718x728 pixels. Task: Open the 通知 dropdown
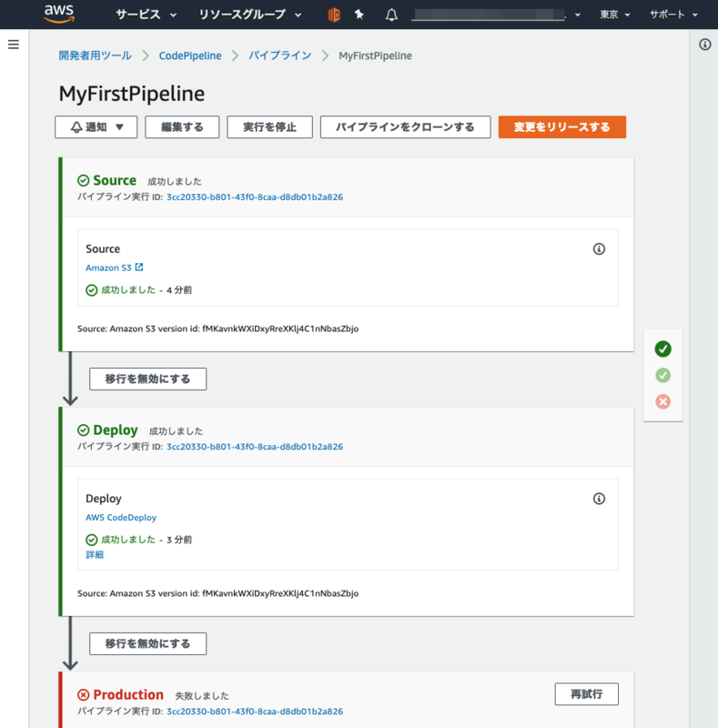[96, 126]
